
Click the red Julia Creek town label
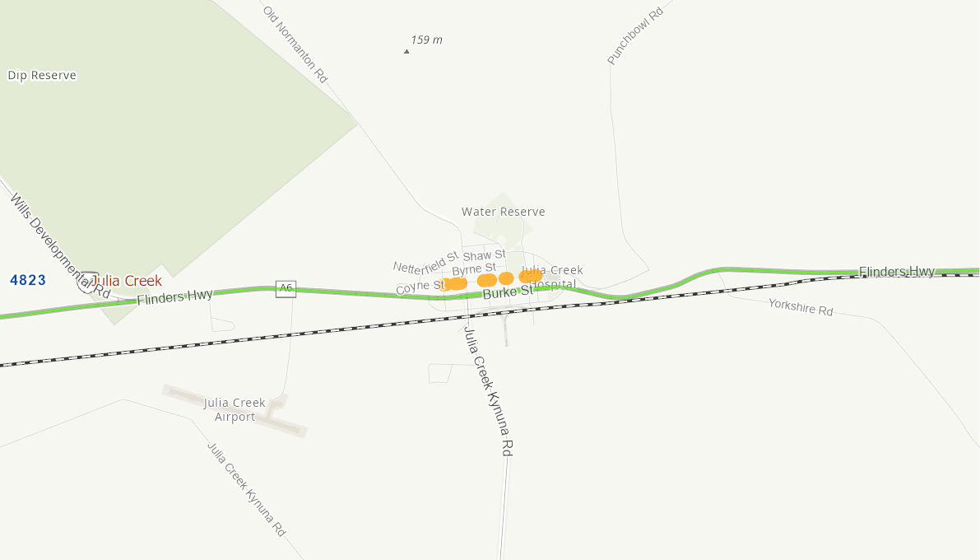[x=127, y=280]
